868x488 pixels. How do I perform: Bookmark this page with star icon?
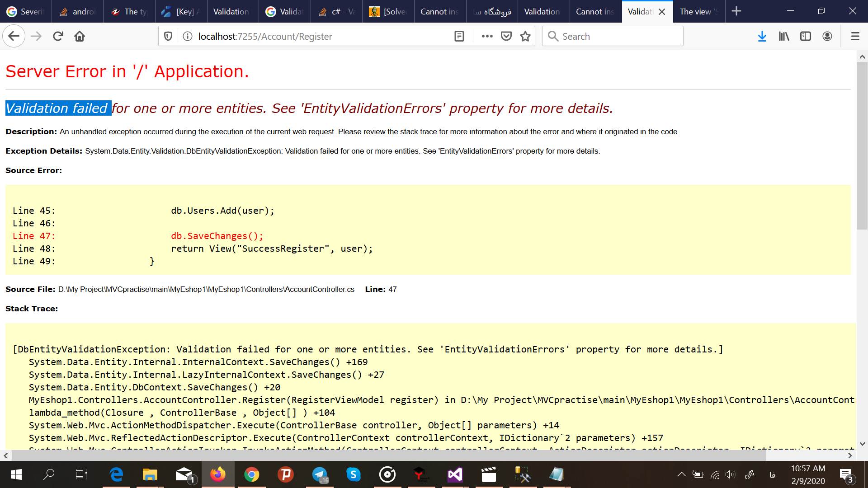(x=525, y=36)
